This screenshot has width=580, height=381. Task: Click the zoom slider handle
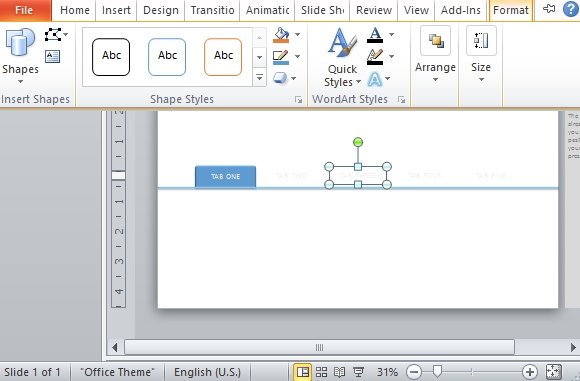437,371
